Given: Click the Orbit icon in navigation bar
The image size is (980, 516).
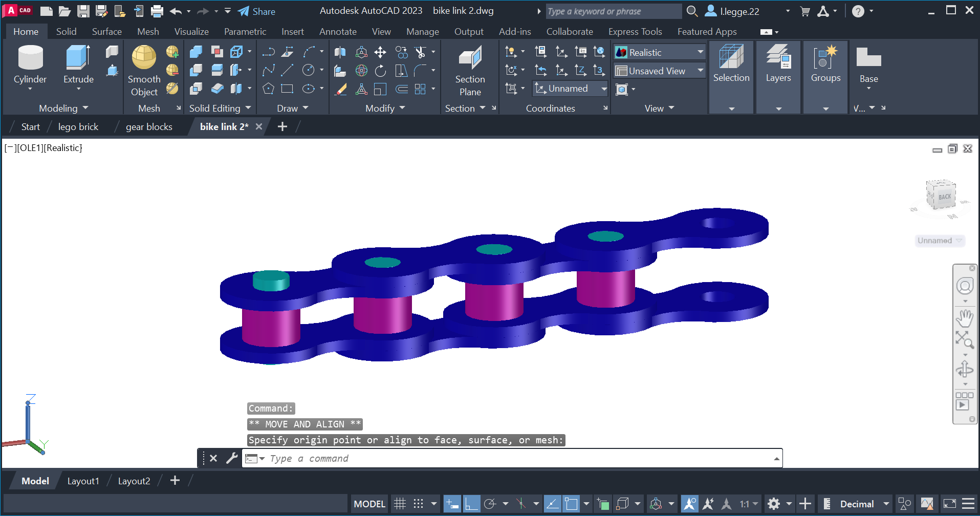Looking at the screenshot, I should pos(965,369).
